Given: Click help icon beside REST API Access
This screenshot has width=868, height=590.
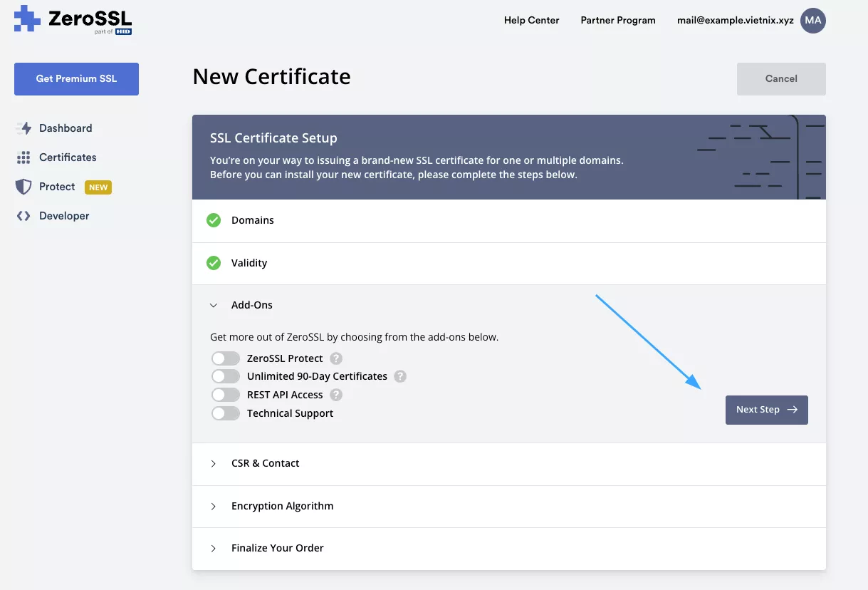Looking at the screenshot, I should tap(336, 395).
